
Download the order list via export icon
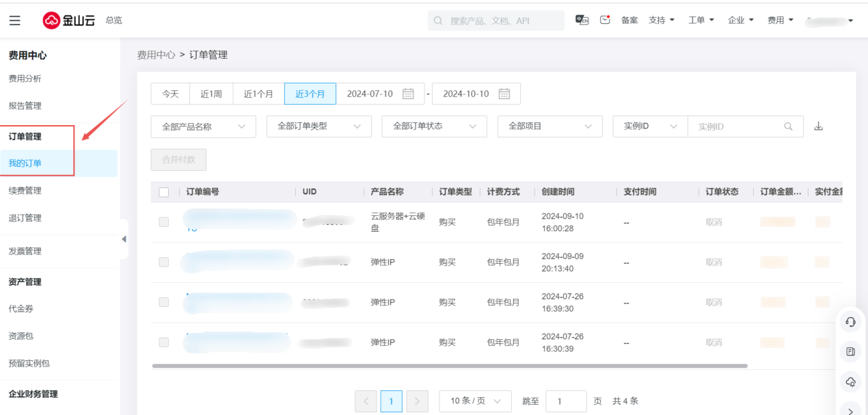point(818,126)
